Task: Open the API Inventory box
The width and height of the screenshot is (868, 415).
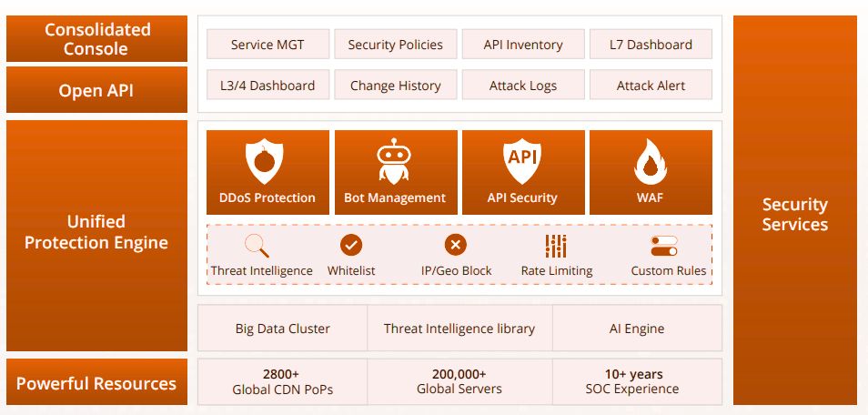Action: click(523, 45)
